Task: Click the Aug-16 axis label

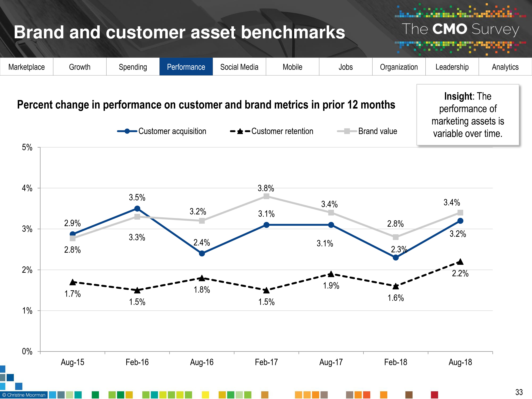Action: pyautogui.click(x=202, y=362)
